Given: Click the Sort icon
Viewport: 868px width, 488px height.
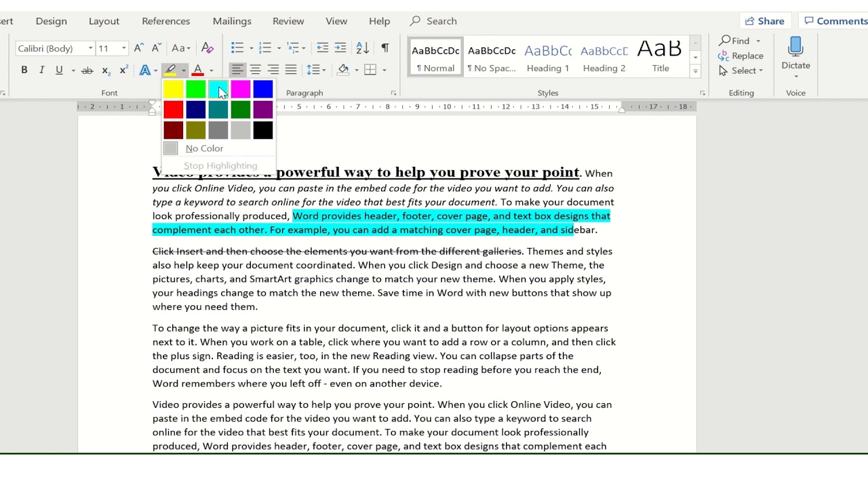Looking at the screenshot, I should (363, 48).
